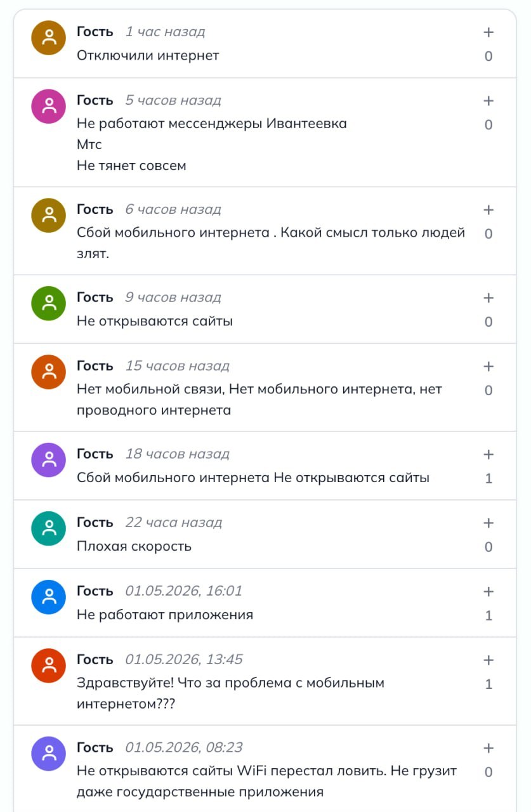This screenshot has width=531, height=812.
Task: Click plus on the 18 часов назад comment
Action: pos(488,455)
